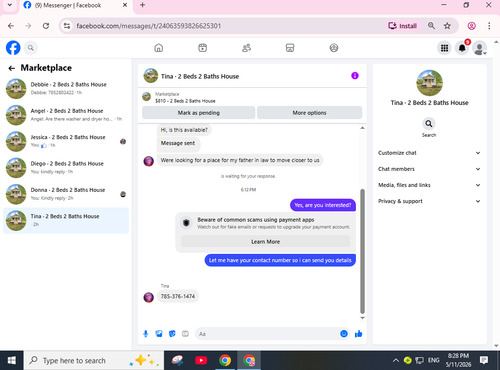Expand Media, files and links
The width and height of the screenshot is (500, 370).
429,185
